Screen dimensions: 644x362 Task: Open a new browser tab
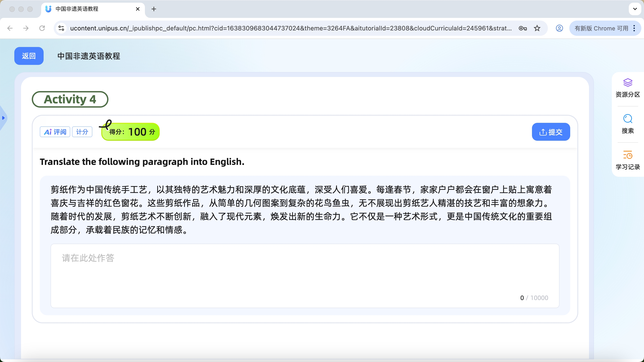(x=154, y=9)
